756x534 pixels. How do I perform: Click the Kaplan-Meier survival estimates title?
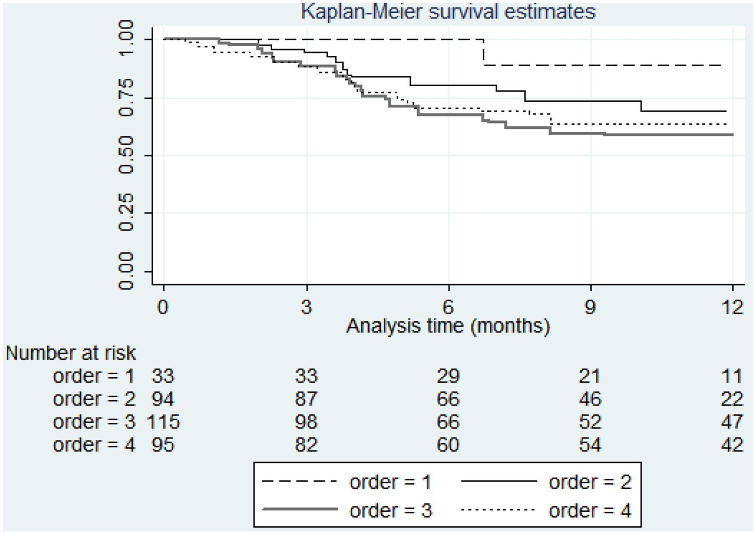pos(448,11)
